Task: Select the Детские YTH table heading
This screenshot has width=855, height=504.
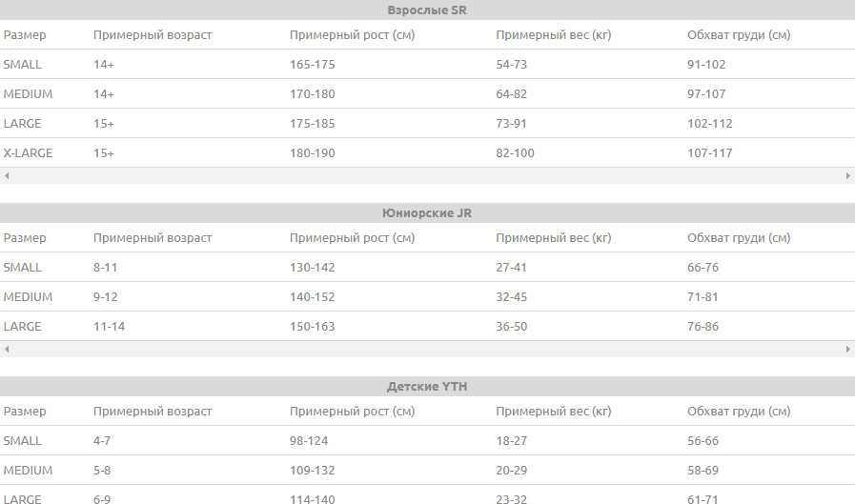Action: 427,387
